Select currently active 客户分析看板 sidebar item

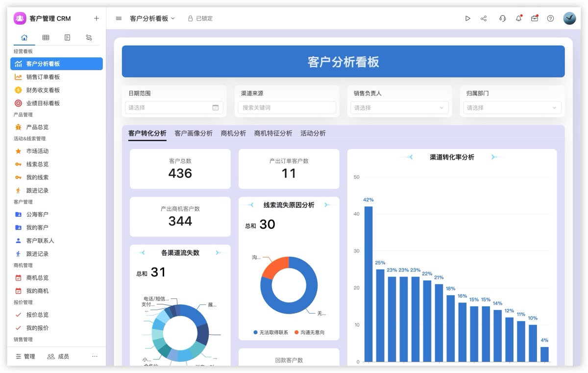coord(56,64)
